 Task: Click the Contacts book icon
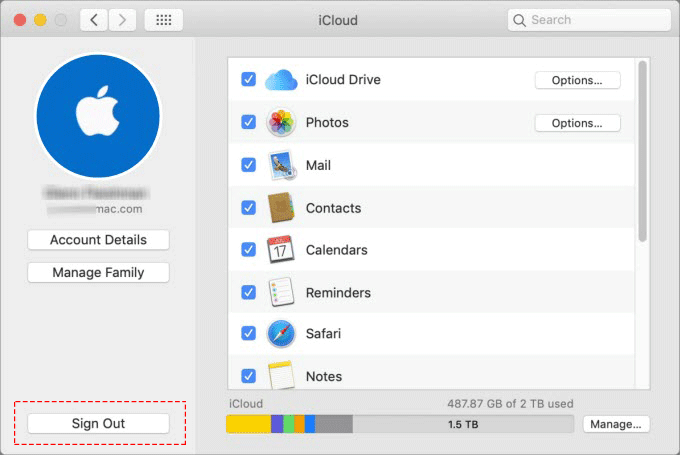click(x=281, y=208)
